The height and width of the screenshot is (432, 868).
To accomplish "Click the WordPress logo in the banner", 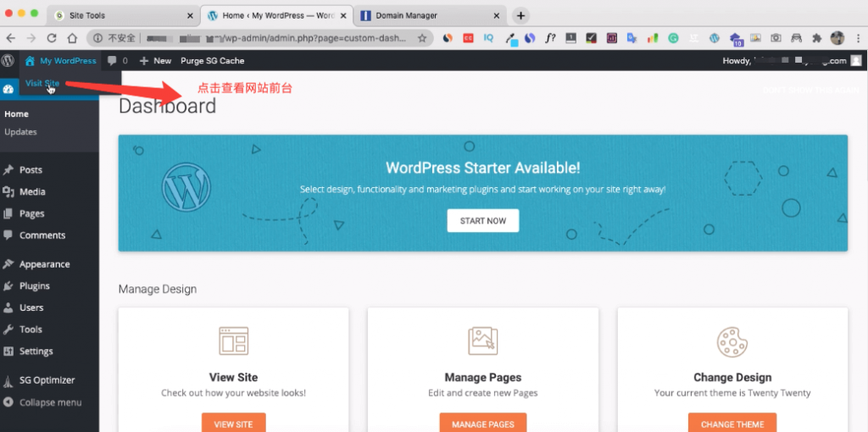I will 186,187.
